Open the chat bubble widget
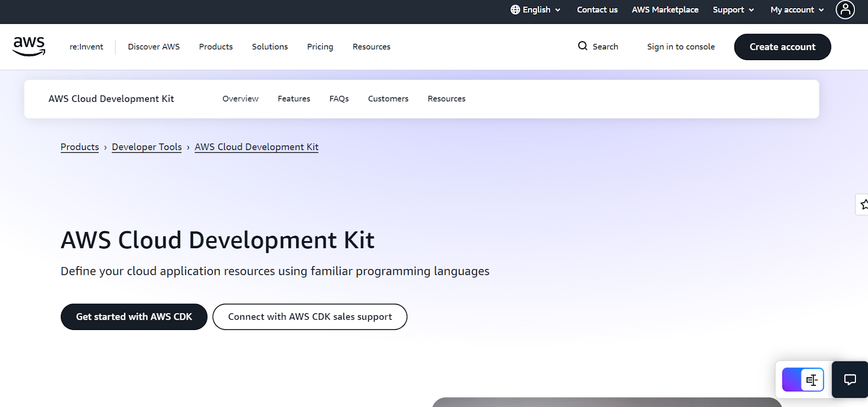Image resolution: width=868 pixels, height=407 pixels. coord(850,379)
